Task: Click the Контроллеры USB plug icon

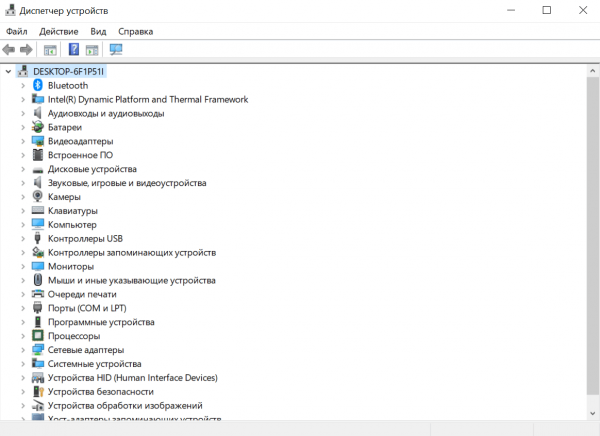Action: coord(38,238)
